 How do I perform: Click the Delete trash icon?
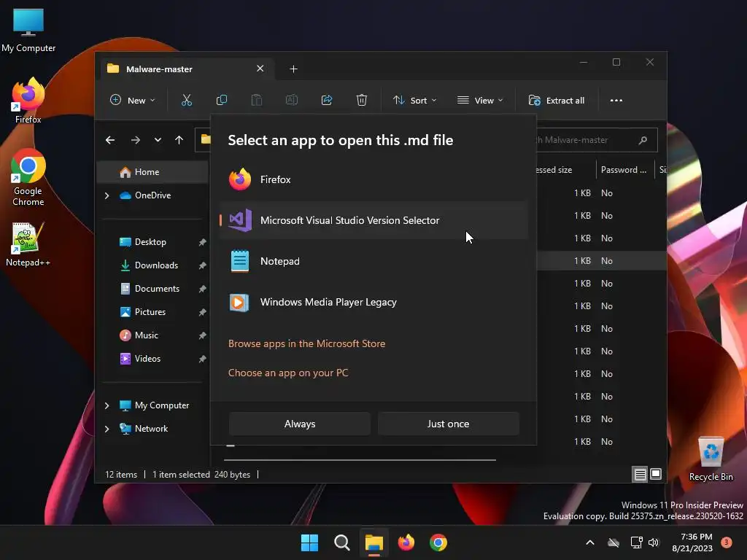pyautogui.click(x=362, y=100)
